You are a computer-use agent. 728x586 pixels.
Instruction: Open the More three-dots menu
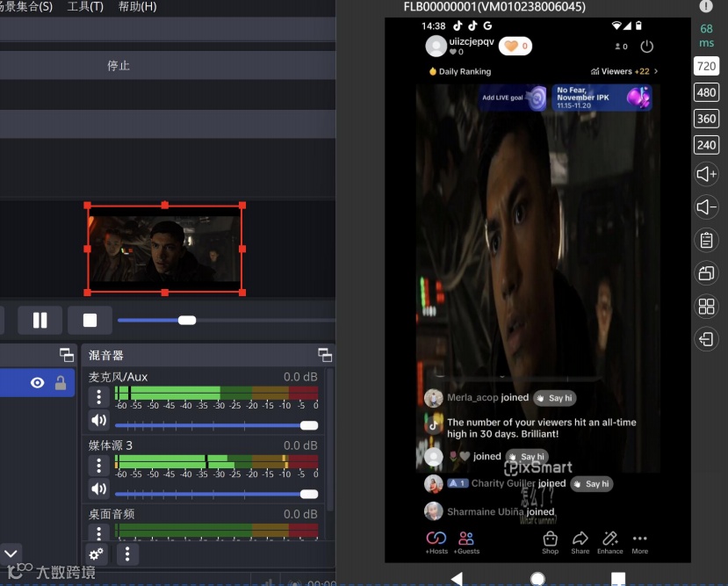click(x=640, y=542)
